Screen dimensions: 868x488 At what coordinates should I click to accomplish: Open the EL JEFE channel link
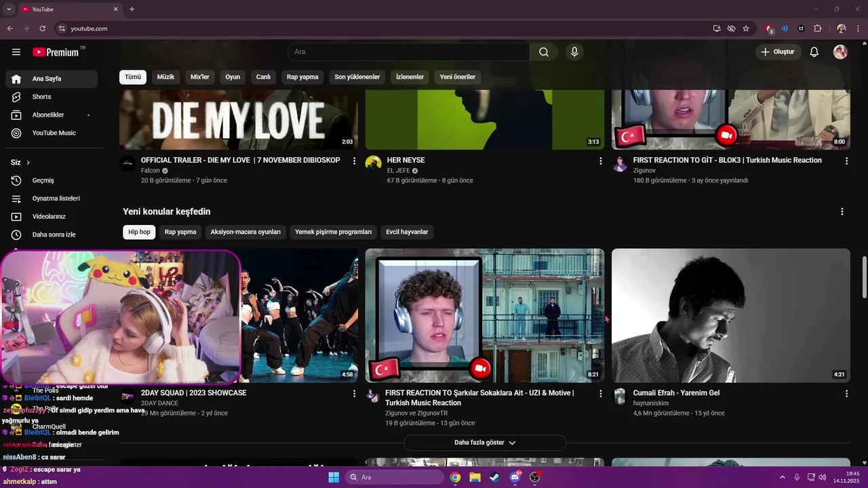point(399,171)
